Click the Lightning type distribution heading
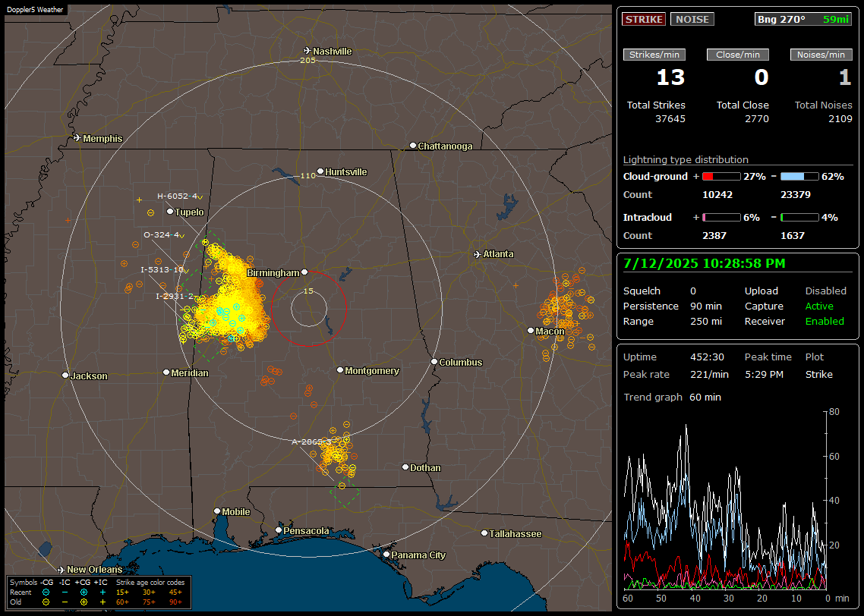 [x=686, y=159]
